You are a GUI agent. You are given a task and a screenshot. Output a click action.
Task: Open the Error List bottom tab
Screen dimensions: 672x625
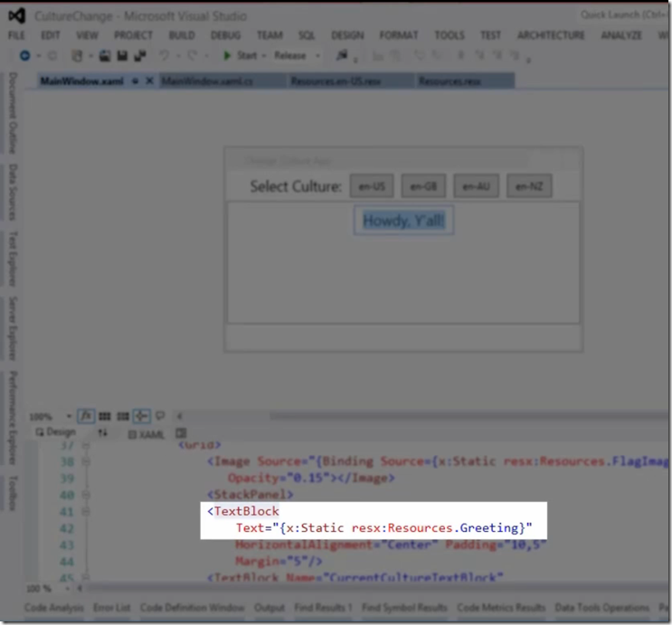pyautogui.click(x=112, y=608)
